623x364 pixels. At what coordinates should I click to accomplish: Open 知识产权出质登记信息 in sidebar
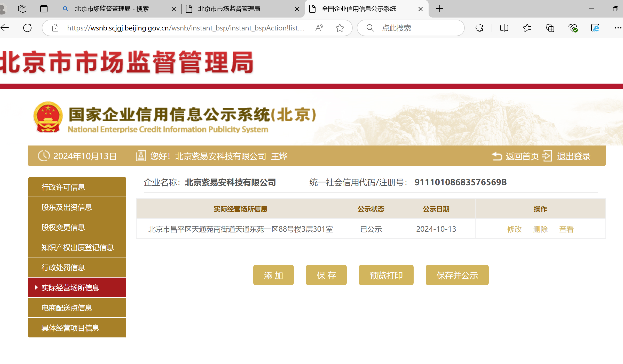click(77, 247)
